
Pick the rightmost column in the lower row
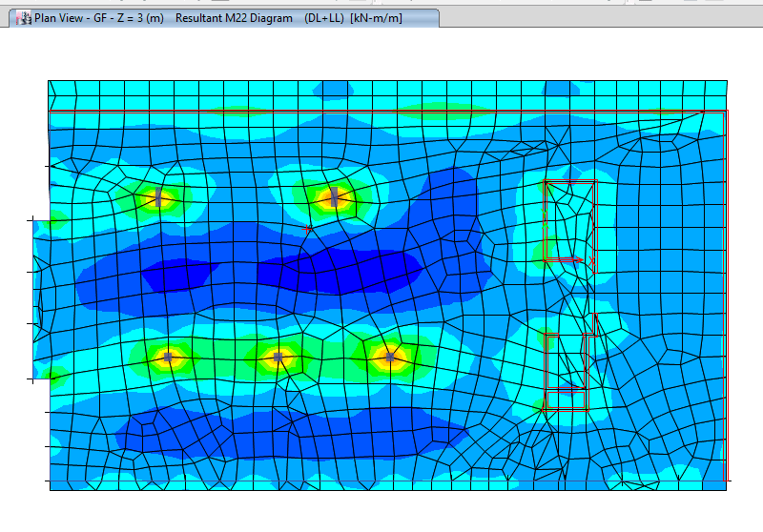[x=390, y=357]
